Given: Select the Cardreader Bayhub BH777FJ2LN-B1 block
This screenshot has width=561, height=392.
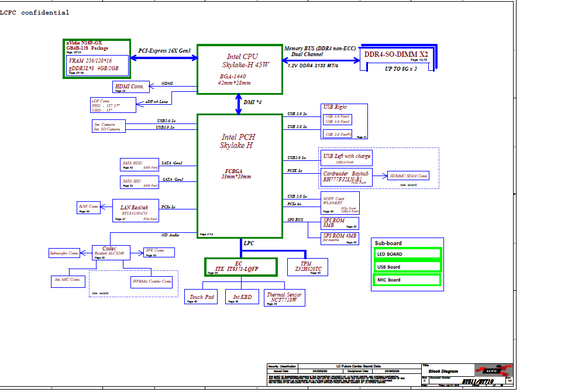Looking at the screenshot, I should [x=346, y=177].
